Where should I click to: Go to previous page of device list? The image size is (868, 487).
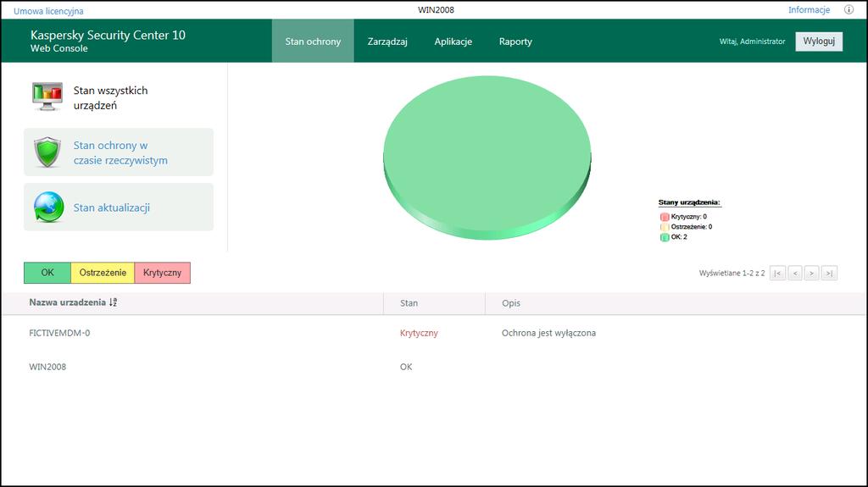(x=795, y=273)
